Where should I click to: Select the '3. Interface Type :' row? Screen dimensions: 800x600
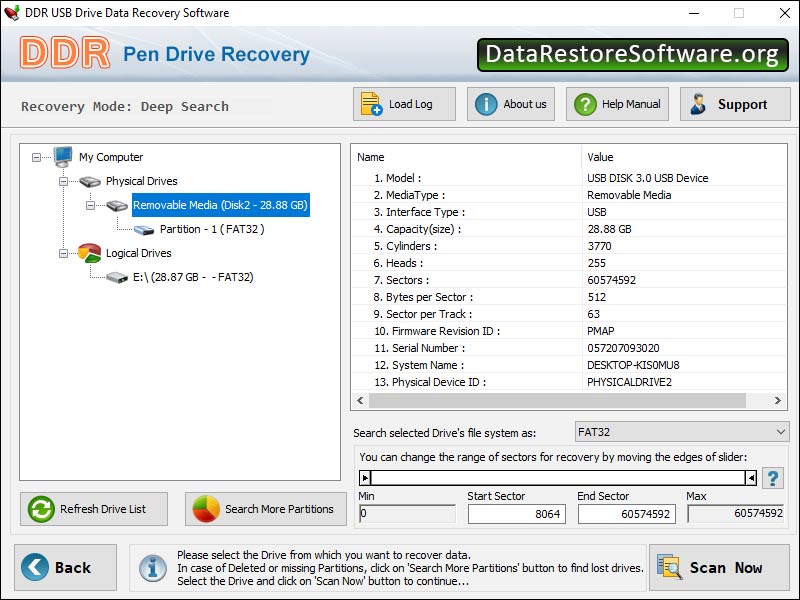[568, 212]
